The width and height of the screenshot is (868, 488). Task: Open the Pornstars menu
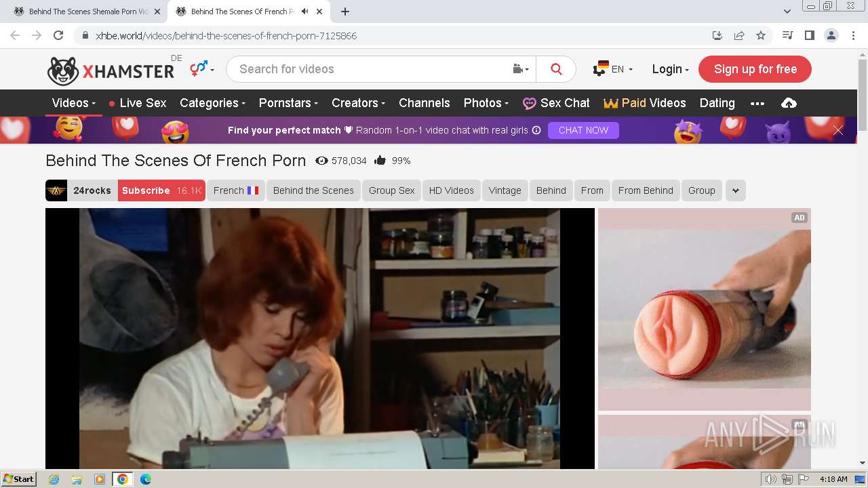pyautogui.click(x=288, y=103)
